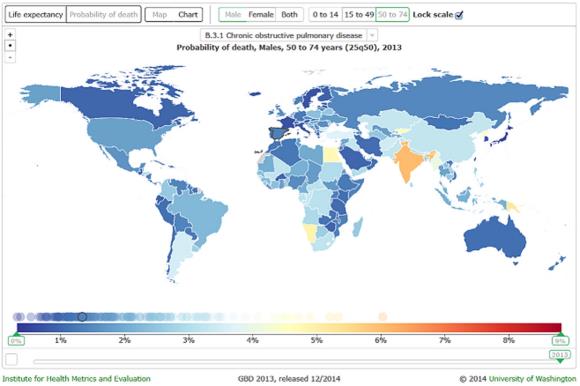This screenshot has height=386, width=580.
Task: Zoom in the map with plus icon
Action: (10, 35)
